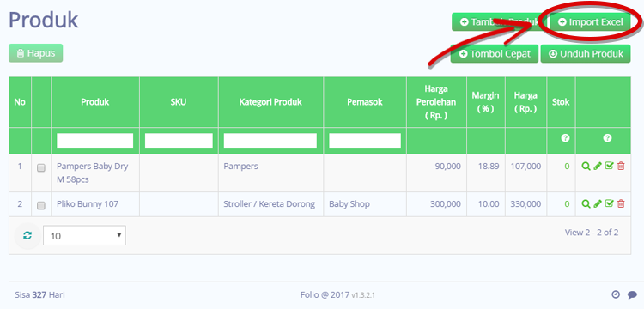Click the magnifier icon for Pampers Baby Dry
Viewport: 644px width, 309px height.
[x=586, y=167]
